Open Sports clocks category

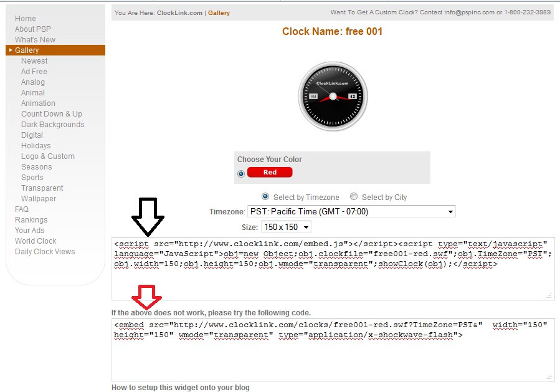(32, 178)
